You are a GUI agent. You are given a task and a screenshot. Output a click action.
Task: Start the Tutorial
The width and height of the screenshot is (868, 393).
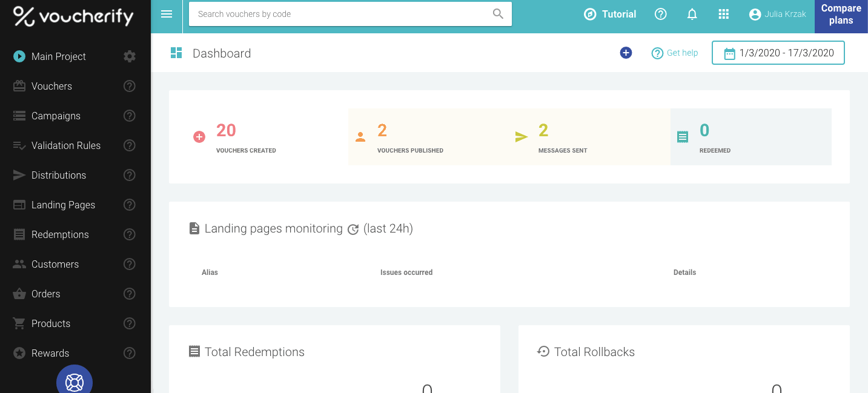pyautogui.click(x=610, y=15)
